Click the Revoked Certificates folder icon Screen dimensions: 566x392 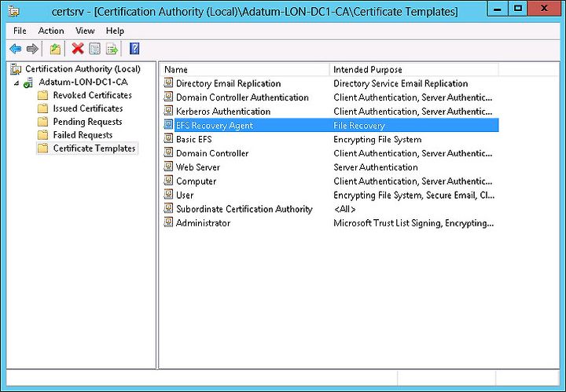(42, 95)
